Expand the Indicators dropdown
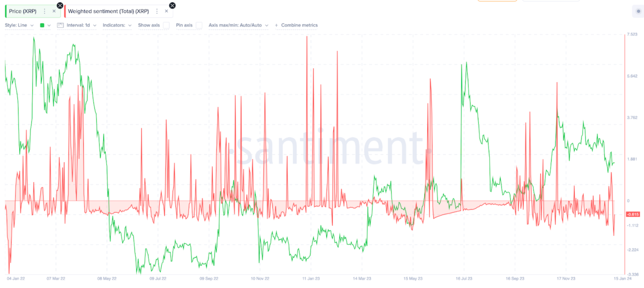This screenshot has width=644, height=288. coord(117,25)
